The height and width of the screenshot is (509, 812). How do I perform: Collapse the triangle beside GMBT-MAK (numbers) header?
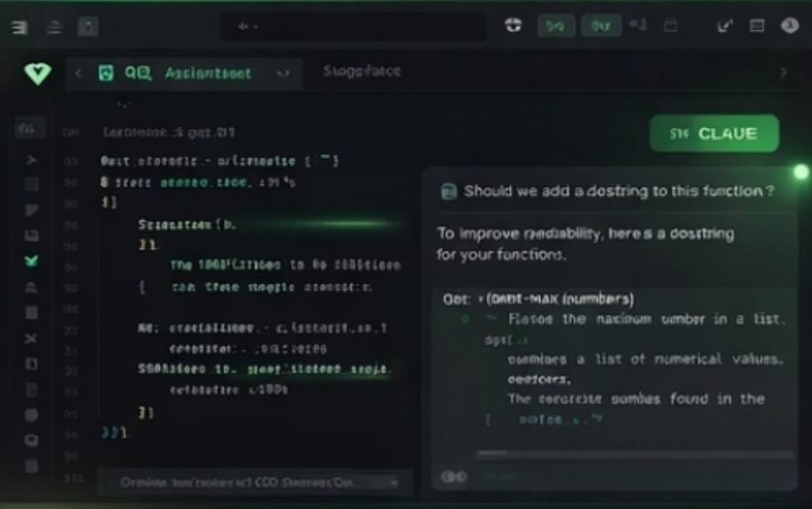tap(481, 299)
